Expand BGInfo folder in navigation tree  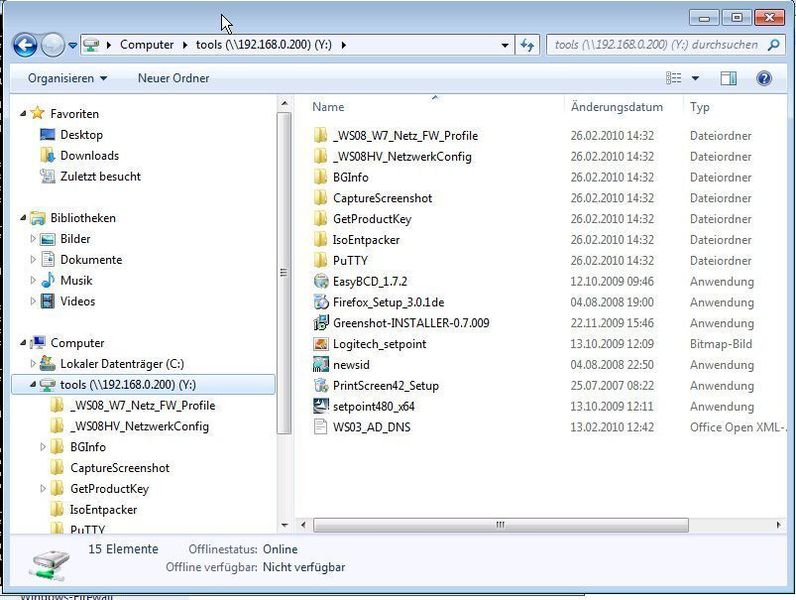coord(43,447)
